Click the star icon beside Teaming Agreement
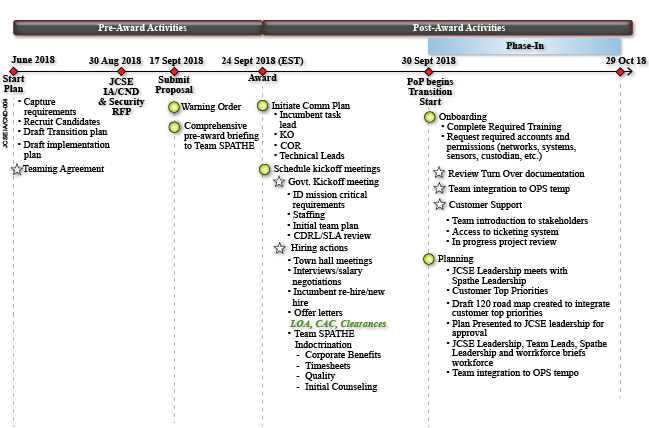The height and width of the screenshot is (428, 649). click(x=16, y=169)
